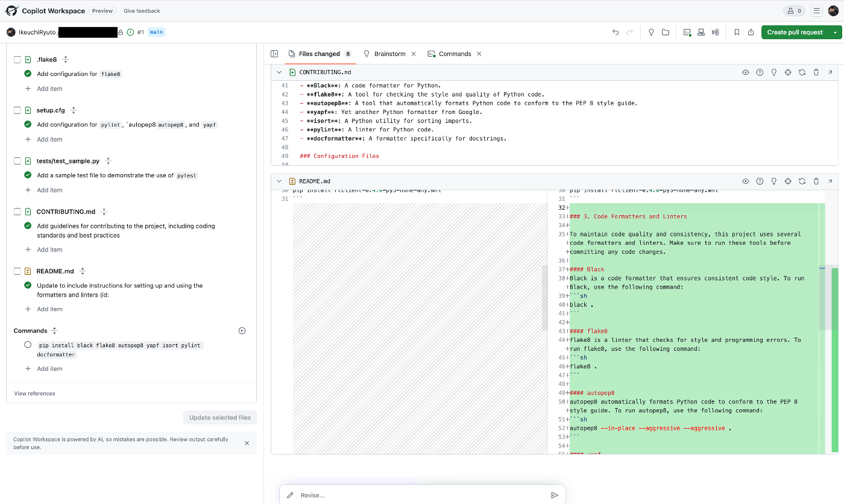Select the pip install command radio circle
Screen dimensions: 844x504
(x=28, y=345)
